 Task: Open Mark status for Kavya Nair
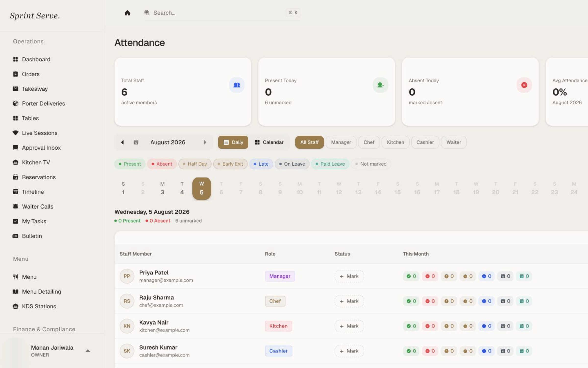[349, 326]
